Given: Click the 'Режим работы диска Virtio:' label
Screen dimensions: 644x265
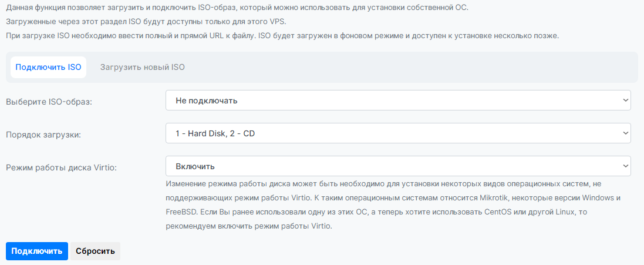Looking at the screenshot, I should point(61,167).
